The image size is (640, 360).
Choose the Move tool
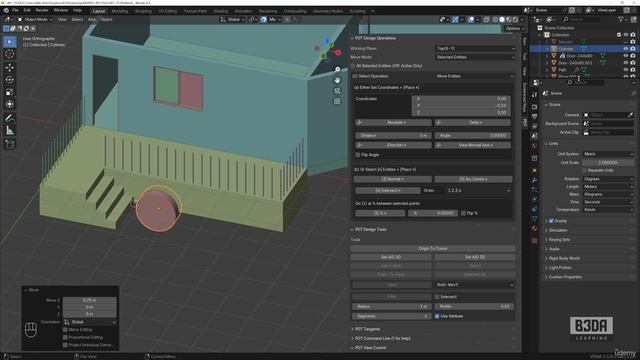[9, 67]
